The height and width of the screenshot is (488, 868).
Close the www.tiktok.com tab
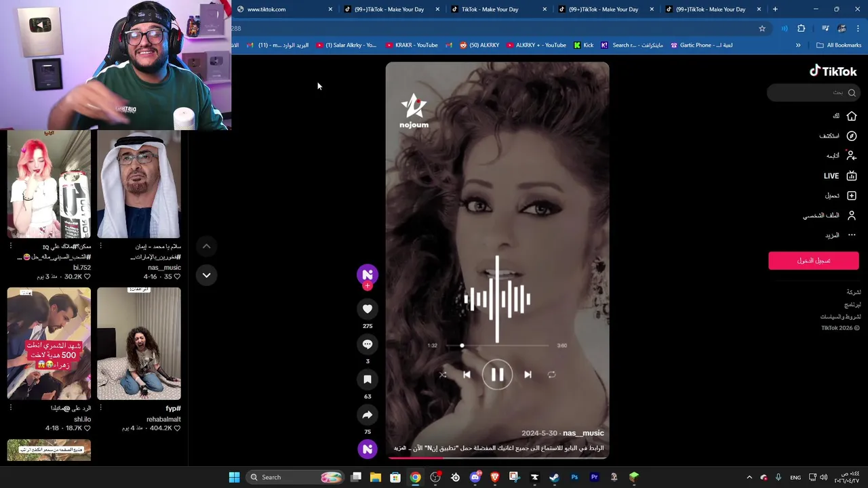tap(330, 9)
